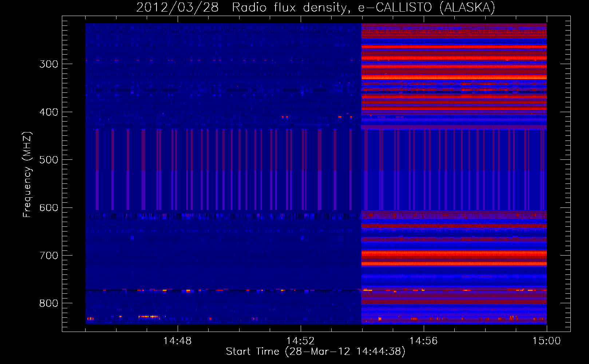Click the Start Time axis label
The height and width of the screenshot is (364, 589).
[316, 352]
